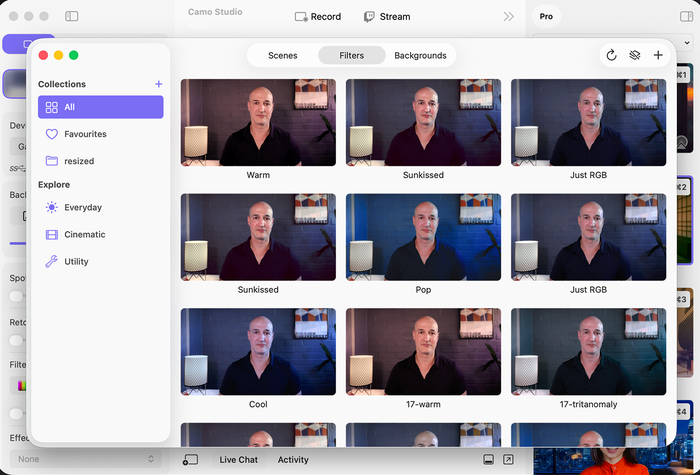This screenshot has width=700, height=475.
Task: Switch to the Live Chat tab
Action: (x=238, y=460)
